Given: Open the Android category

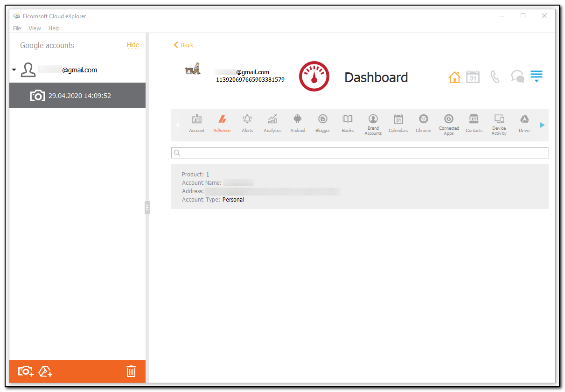Looking at the screenshot, I should point(297,123).
